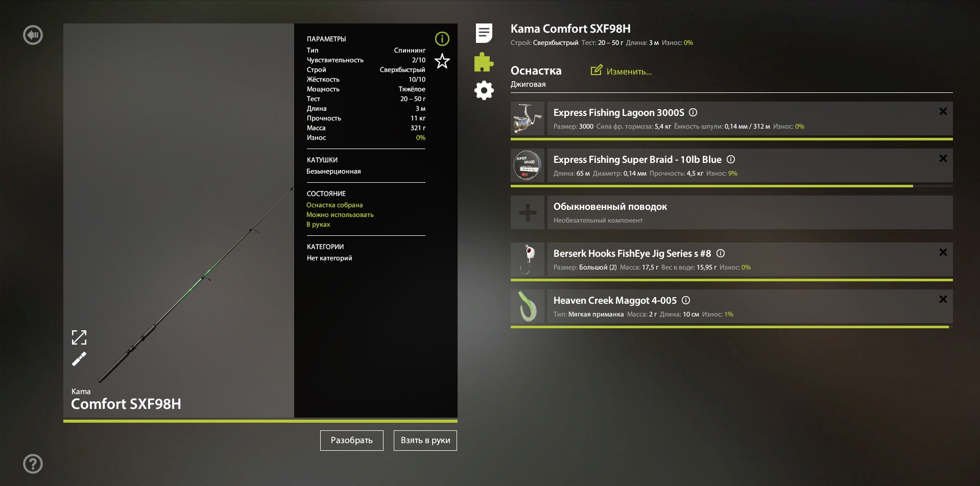Show info for Berserk Hooks FishEye Jig
Image resolution: width=980 pixels, height=486 pixels.
721,253
